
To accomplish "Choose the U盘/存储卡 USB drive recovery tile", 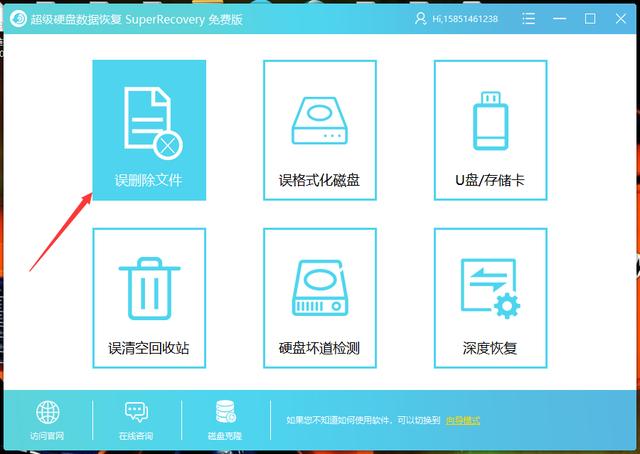I will (x=490, y=130).
